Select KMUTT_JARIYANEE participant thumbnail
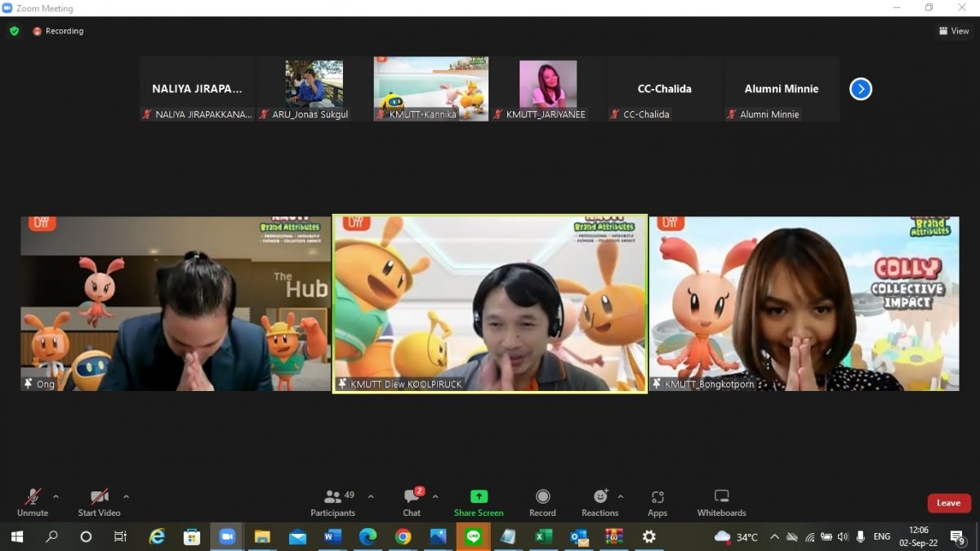The height and width of the screenshot is (551, 980). pyautogui.click(x=548, y=89)
